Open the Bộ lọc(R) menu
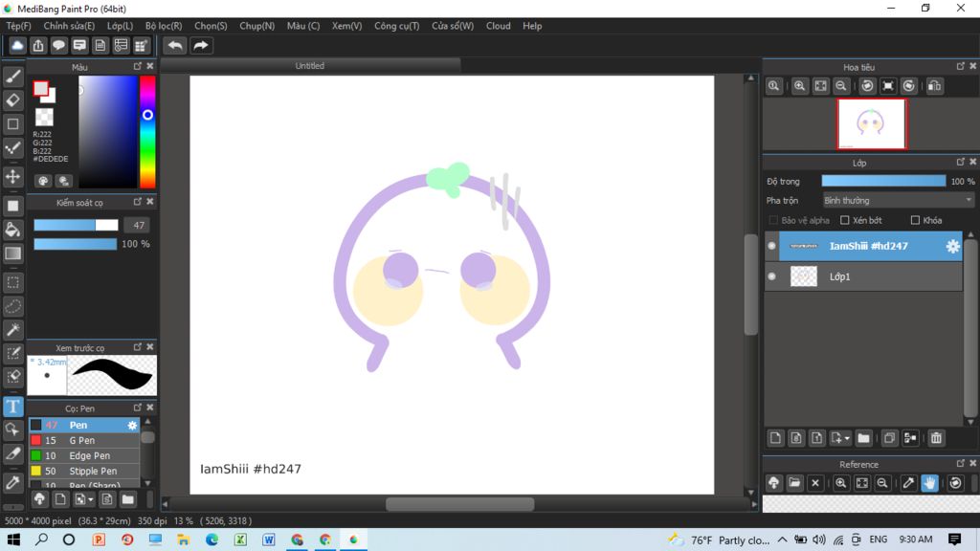Screen dimensions: 980x551 click(164, 26)
